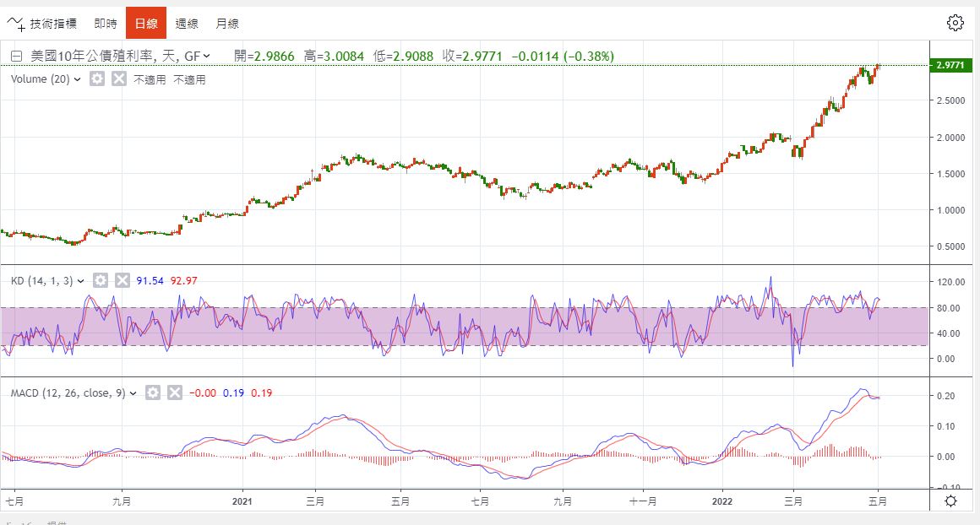Expand the Volume (20) indicator dropdown
The width and height of the screenshot is (980, 525).
pos(78,79)
